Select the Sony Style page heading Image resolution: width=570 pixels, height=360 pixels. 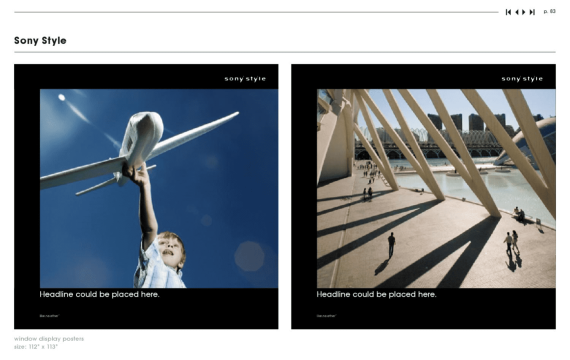[40, 40]
